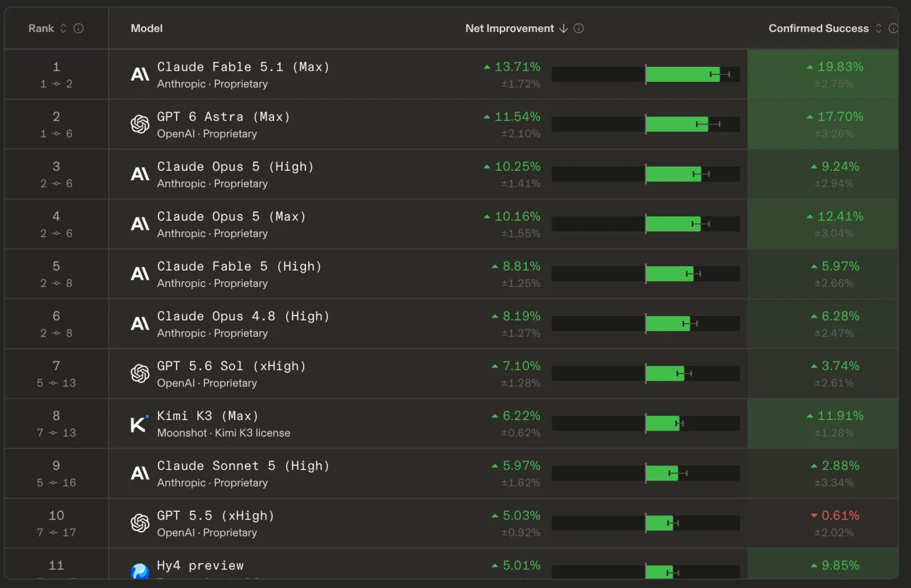Click the 5.03% net improvement value
The height and width of the screenshot is (588, 911).
point(522,515)
